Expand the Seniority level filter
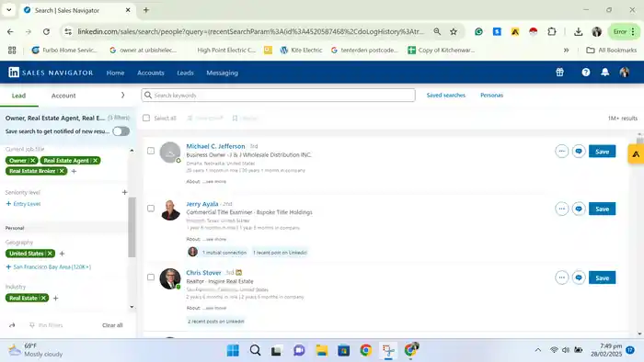Viewport: 644px width, 362px height. tap(124, 192)
